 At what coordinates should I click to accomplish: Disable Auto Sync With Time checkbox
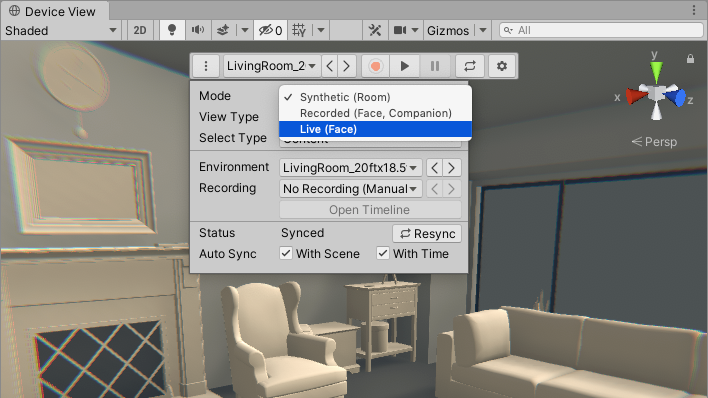coord(383,253)
